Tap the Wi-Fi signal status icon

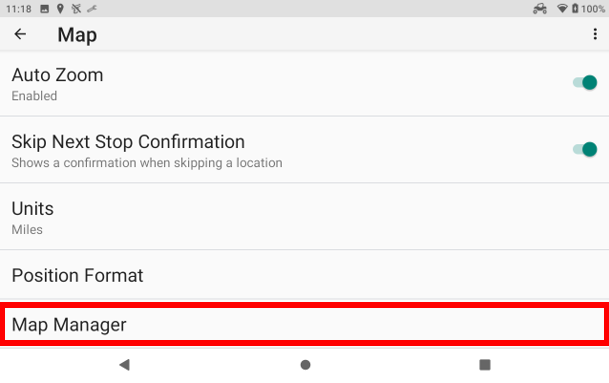pos(562,9)
